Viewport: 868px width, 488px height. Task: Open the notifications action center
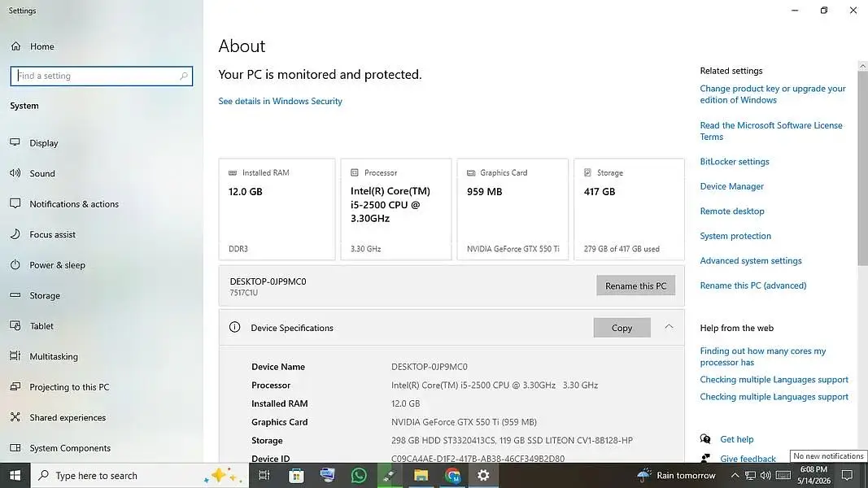[847, 475]
